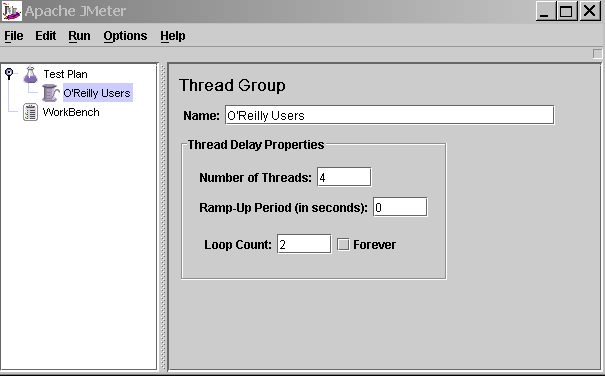Click the Number of Threads label
Screen dimensions: 605x376
pos(255,178)
